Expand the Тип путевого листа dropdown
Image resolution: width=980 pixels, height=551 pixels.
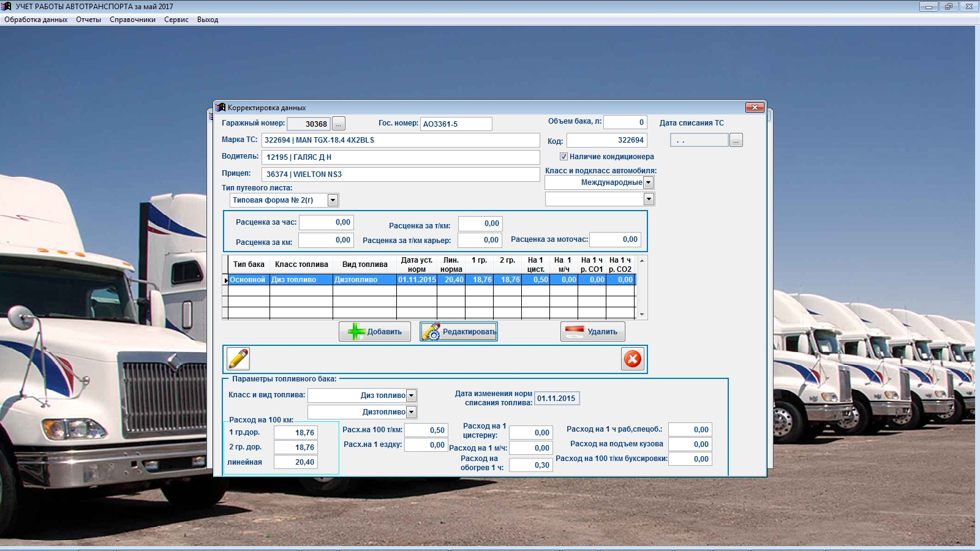coord(333,200)
